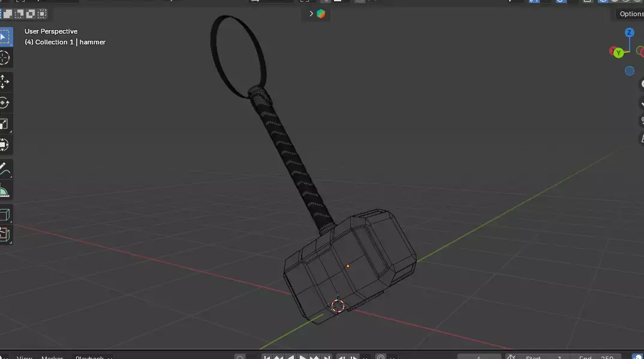Viewport: 644px width, 359px height.
Task: Jump to the timeline start frame
Action: coord(267,357)
